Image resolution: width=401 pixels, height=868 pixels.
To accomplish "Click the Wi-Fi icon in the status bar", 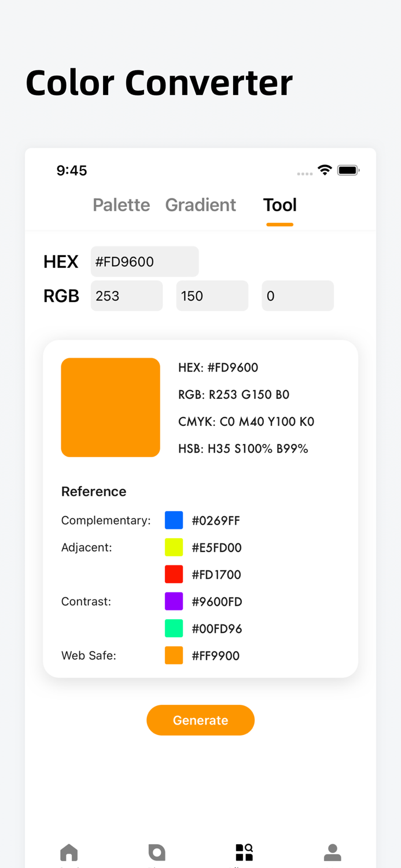I will pyautogui.click(x=325, y=170).
